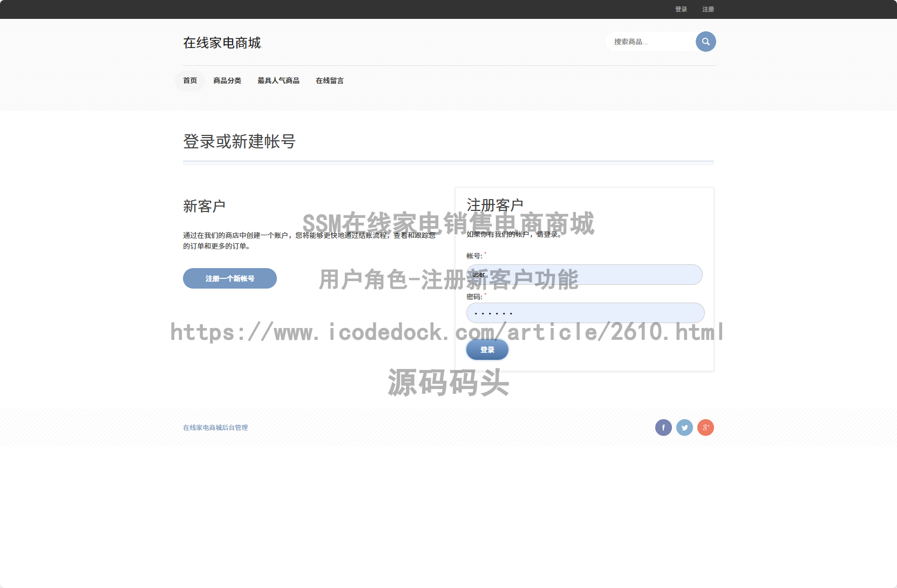The image size is (897, 588).
Task: Focus the 密码 password input field
Action: (585, 313)
